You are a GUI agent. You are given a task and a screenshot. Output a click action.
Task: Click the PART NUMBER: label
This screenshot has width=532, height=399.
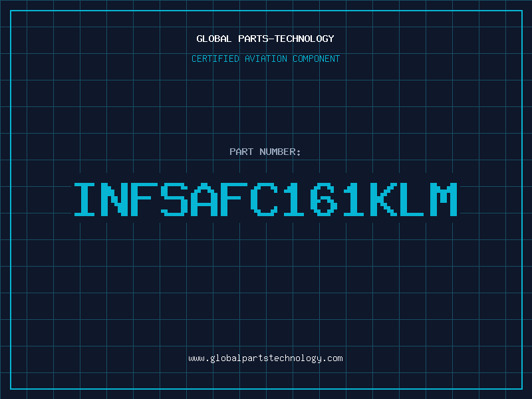tap(265, 152)
